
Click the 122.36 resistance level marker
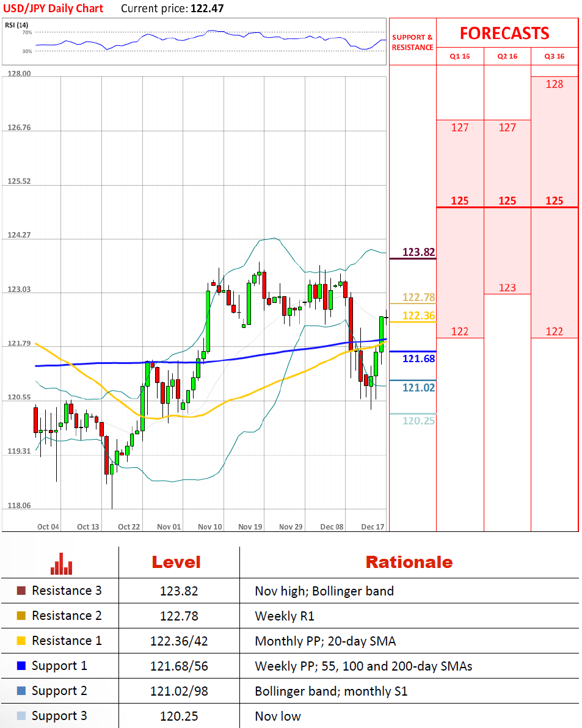pos(418,316)
